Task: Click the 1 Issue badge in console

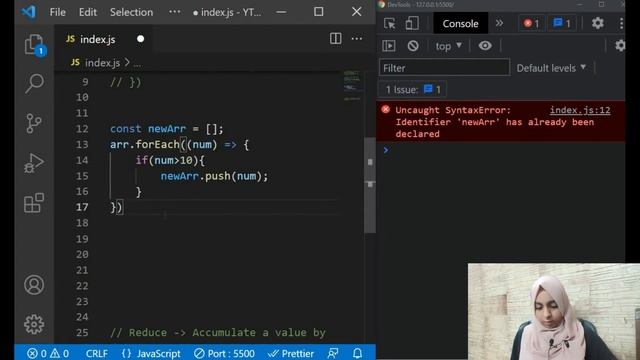Action: (x=413, y=89)
